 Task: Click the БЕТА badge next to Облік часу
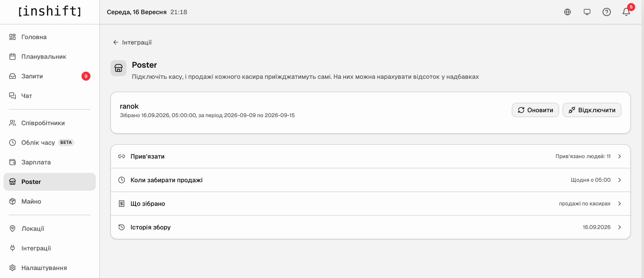(66, 142)
